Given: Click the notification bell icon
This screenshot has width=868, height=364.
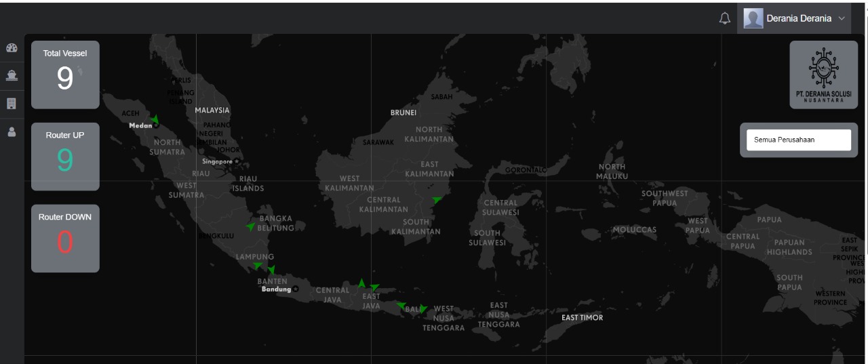Looking at the screenshot, I should point(725,18).
